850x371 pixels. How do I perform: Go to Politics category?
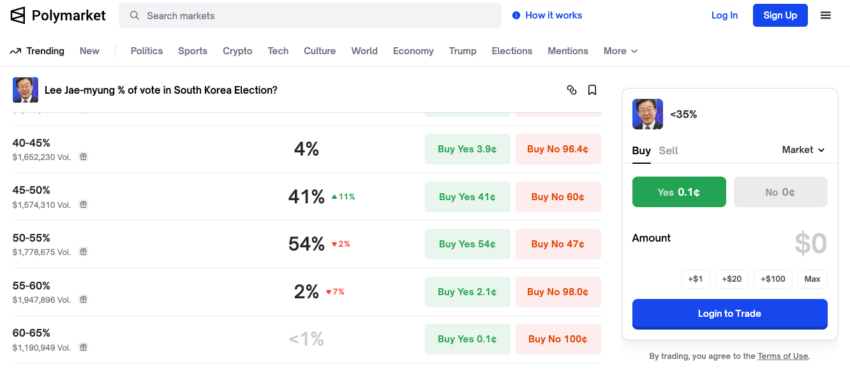[146, 51]
